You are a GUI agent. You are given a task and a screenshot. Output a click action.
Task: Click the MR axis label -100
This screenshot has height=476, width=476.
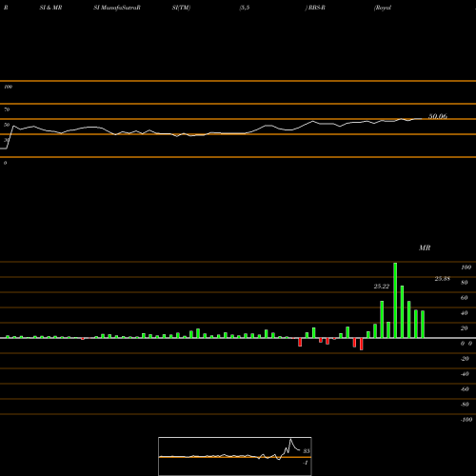pos(466,420)
